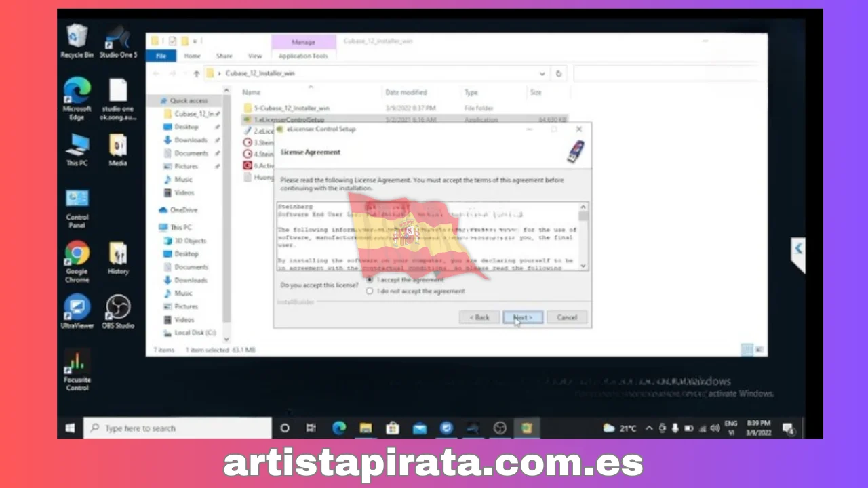Viewport: 868px width, 488px height.
Task: Switch to the Share ribbon tab
Action: [x=224, y=56]
